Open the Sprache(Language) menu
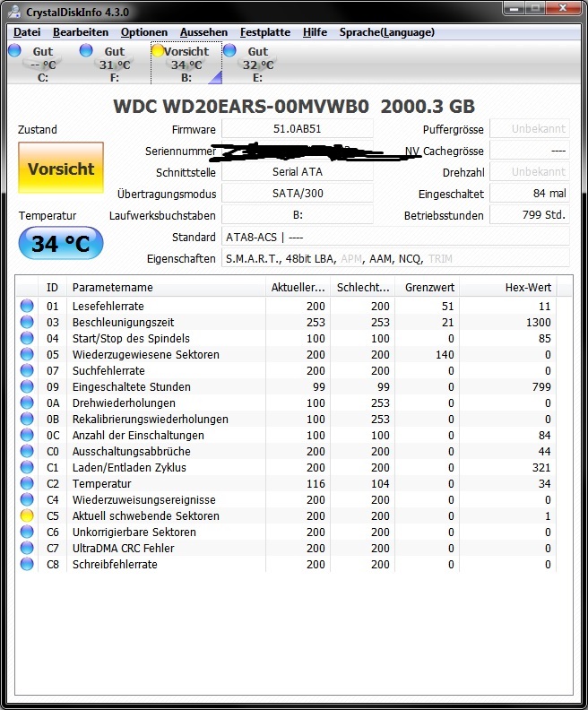 click(x=387, y=32)
